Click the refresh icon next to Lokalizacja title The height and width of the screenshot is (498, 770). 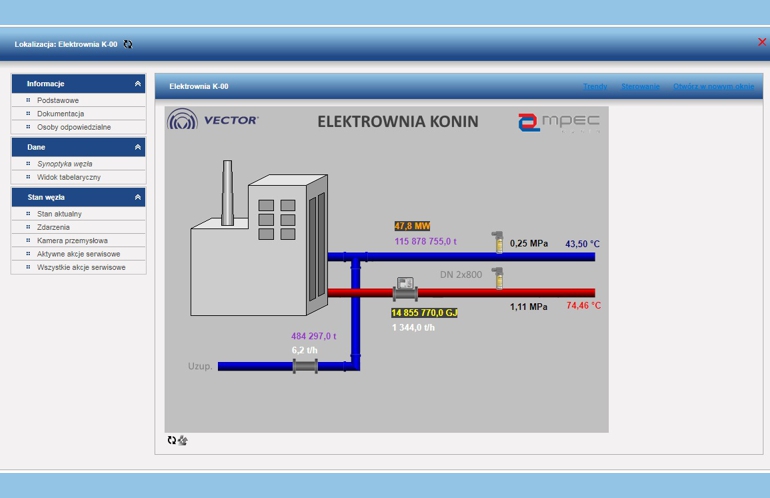point(128,44)
